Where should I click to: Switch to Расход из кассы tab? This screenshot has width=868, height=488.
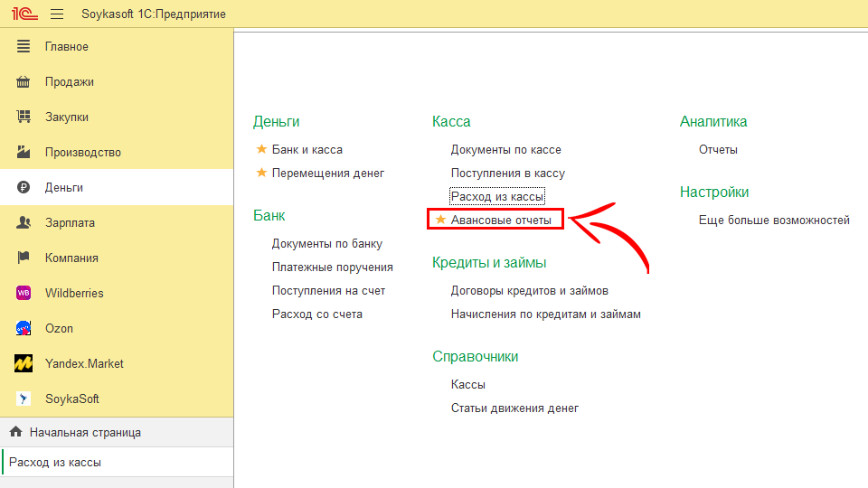pyautogui.click(x=55, y=462)
